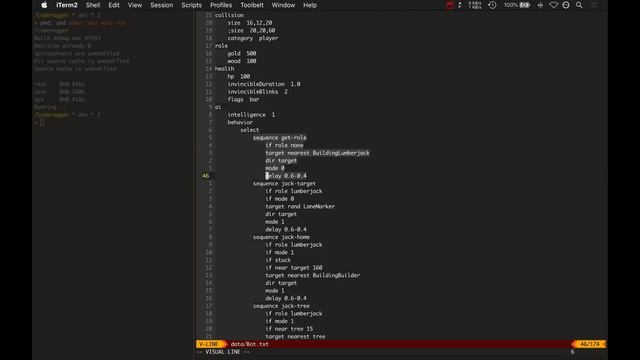
Task: Open Spotlight search magnifier icon
Action: 579,5
